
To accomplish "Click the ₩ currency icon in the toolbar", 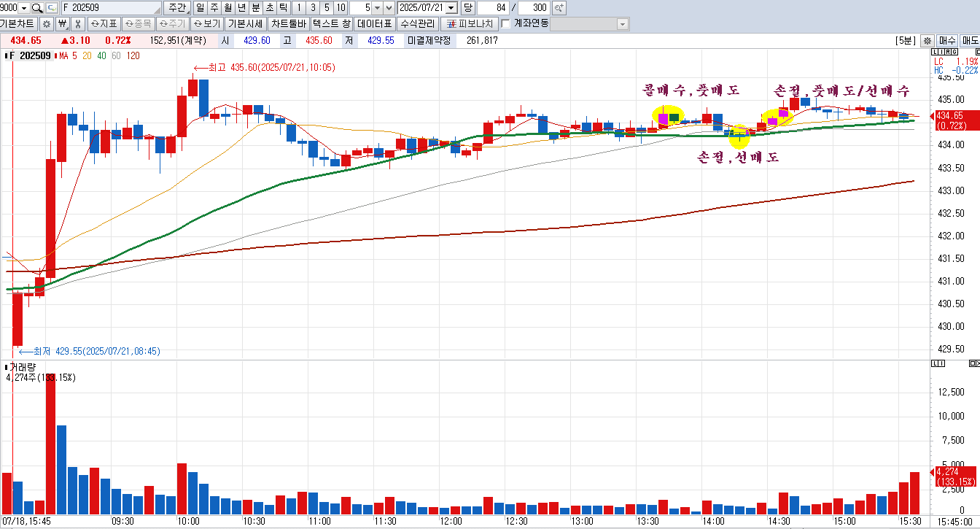I will [62, 23].
